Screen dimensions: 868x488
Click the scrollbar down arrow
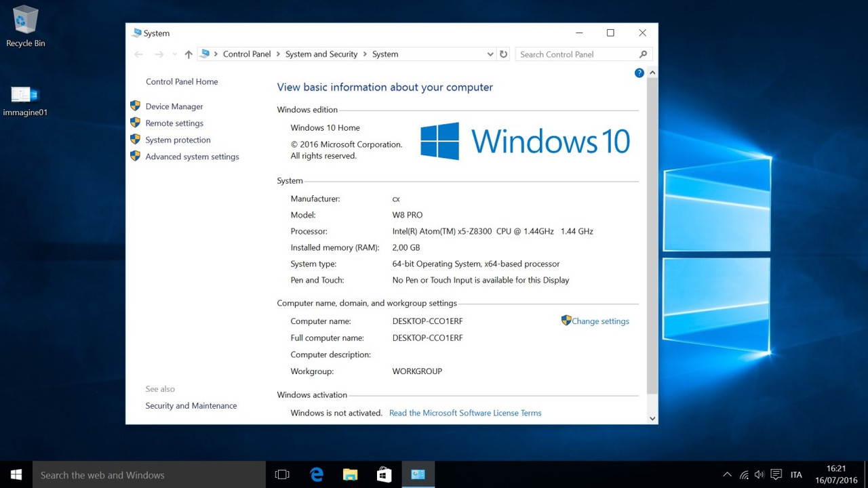point(652,418)
